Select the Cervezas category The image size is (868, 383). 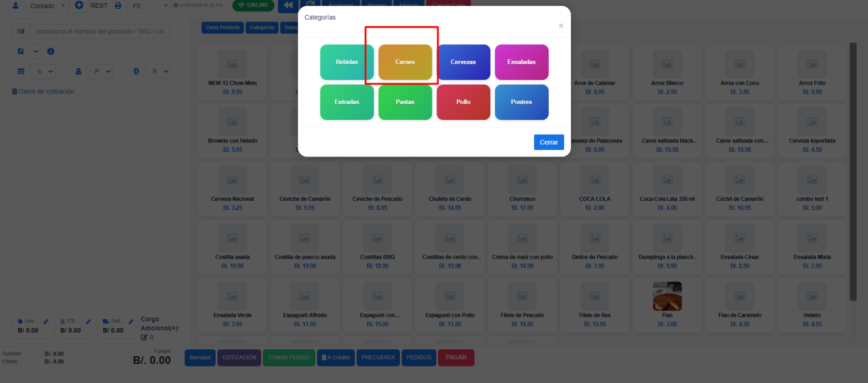click(x=463, y=62)
